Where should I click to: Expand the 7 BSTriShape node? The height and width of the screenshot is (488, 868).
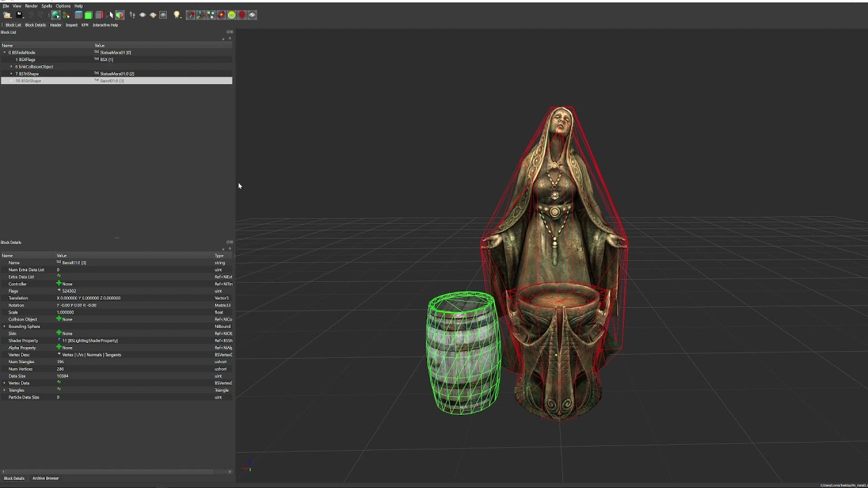point(11,74)
